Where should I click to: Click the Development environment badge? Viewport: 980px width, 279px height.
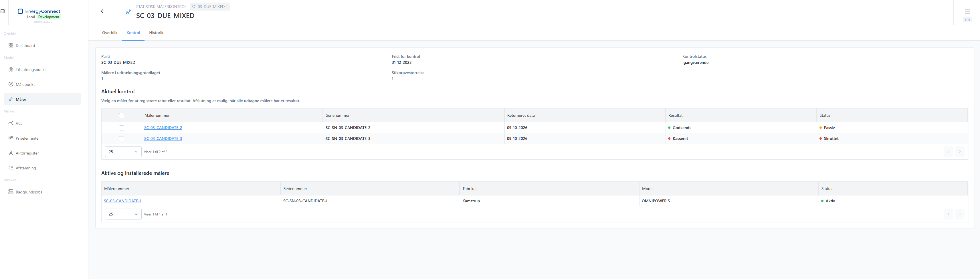point(49,17)
